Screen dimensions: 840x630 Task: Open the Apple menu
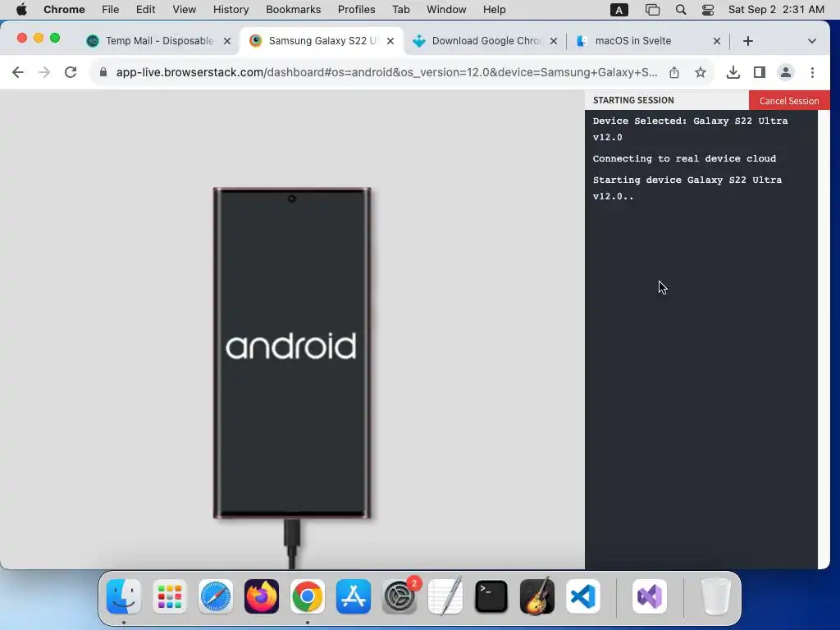coord(21,10)
